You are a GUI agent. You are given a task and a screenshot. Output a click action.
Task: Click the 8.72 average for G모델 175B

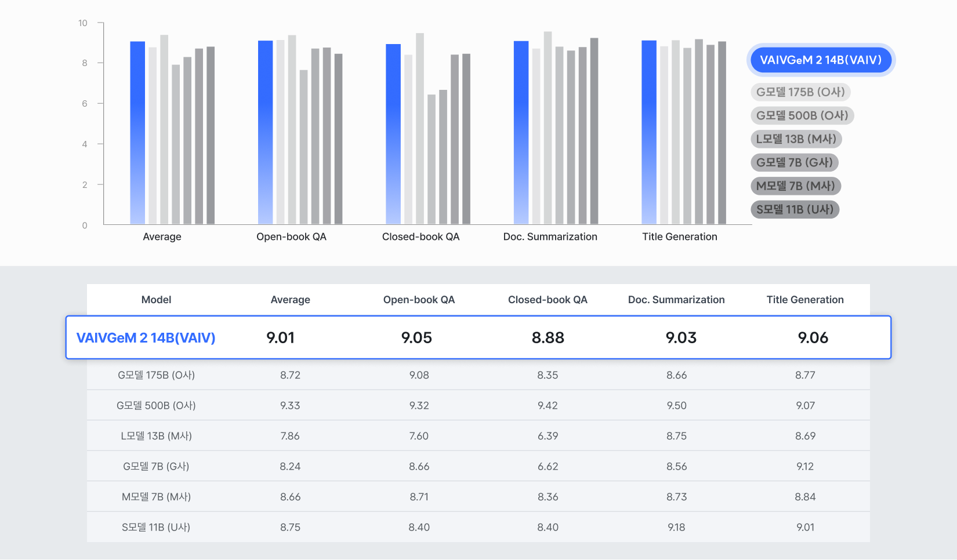[x=291, y=375]
